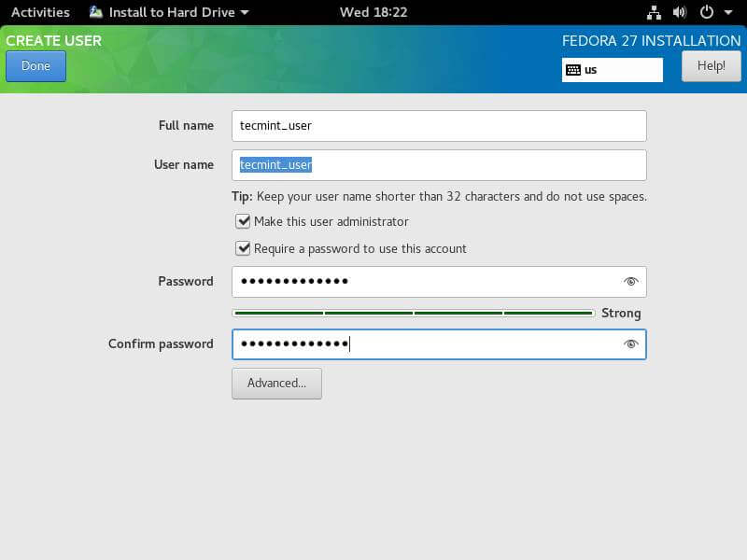Expand the system menu dropdown arrow
747x560 pixels.
click(x=728, y=13)
